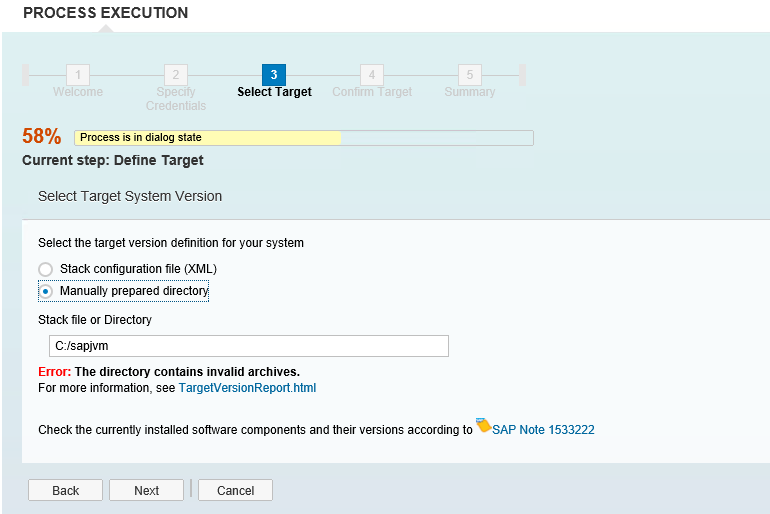Image resolution: width=770 pixels, height=514 pixels.
Task: Click the Confirm Target step label
Action: point(372,92)
